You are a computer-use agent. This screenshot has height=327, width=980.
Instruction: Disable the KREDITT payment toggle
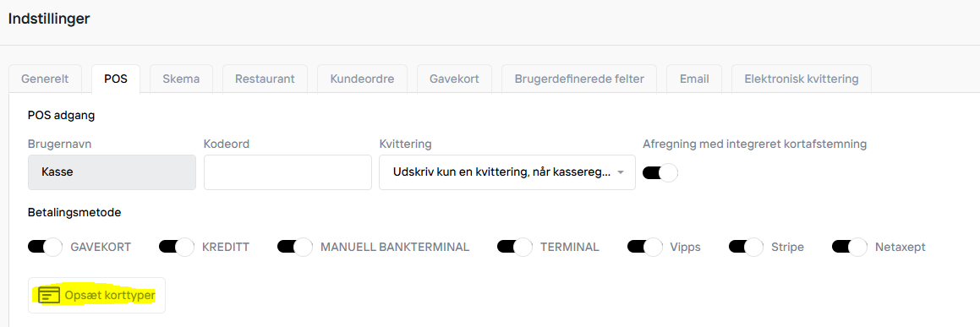click(176, 247)
